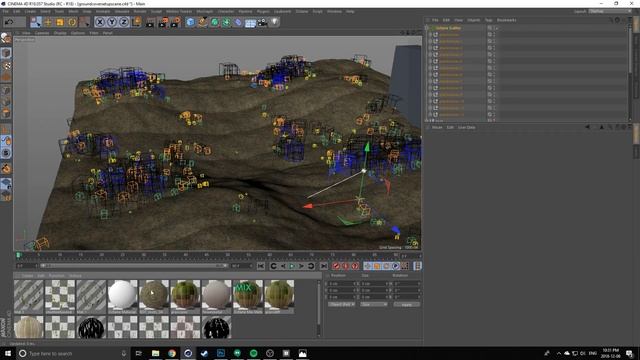Open the green Array/Cloner generator flyout
The image size is (640, 360).
coord(226,22)
